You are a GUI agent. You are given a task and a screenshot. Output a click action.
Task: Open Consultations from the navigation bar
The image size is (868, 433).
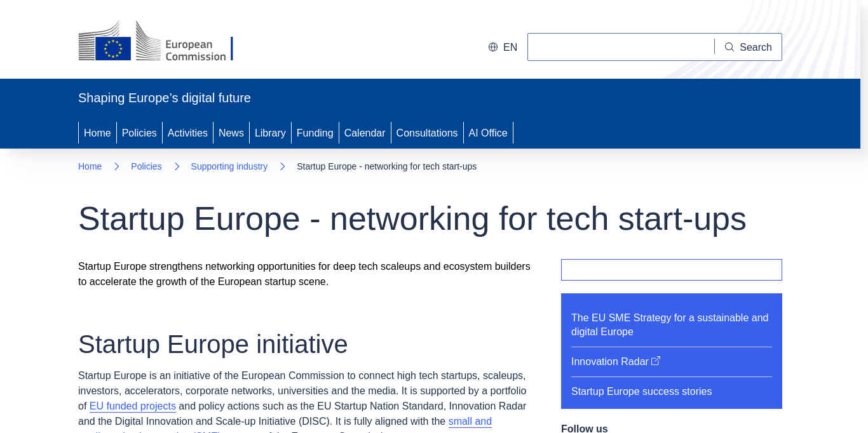[427, 133]
